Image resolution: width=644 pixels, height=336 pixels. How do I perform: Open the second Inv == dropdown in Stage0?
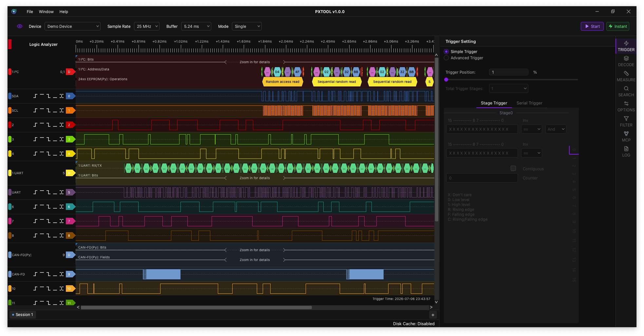coord(531,153)
